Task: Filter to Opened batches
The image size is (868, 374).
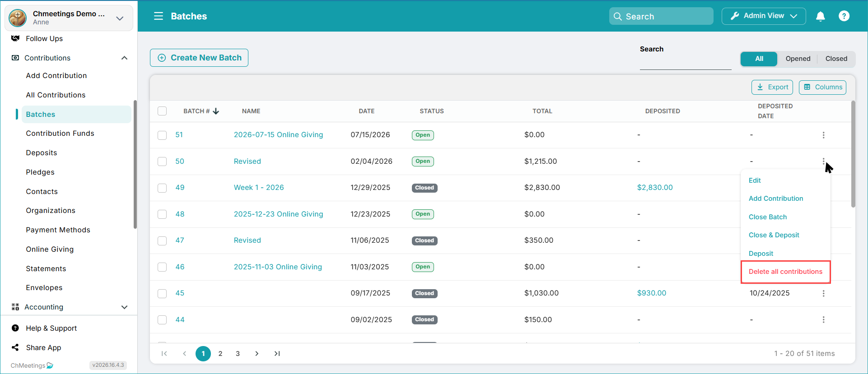Action: (798, 59)
